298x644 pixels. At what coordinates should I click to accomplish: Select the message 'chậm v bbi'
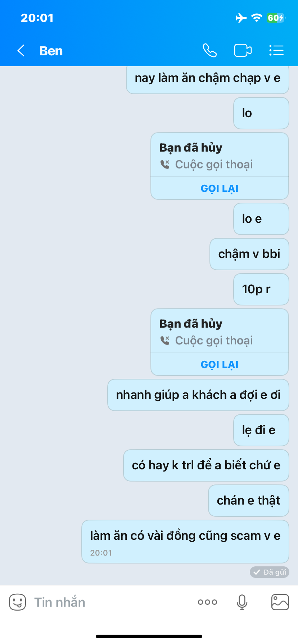[249, 254]
